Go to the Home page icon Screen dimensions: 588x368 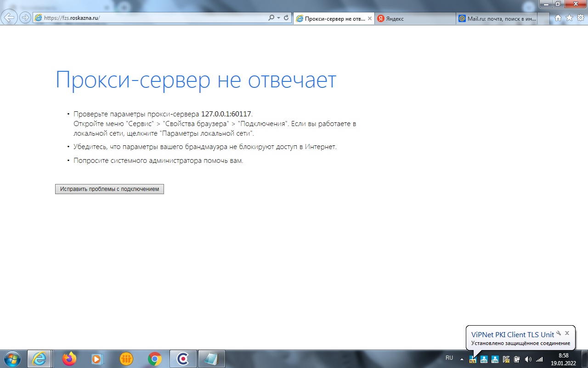point(558,18)
